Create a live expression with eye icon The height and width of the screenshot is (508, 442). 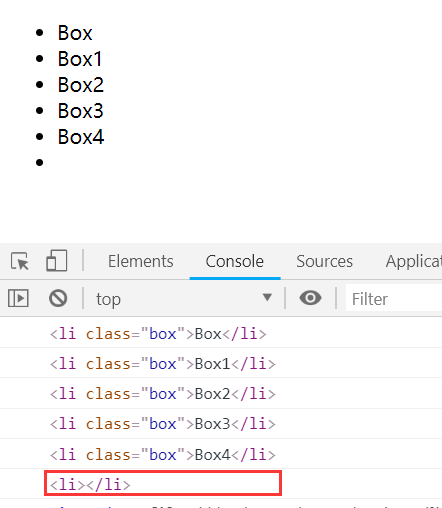coord(310,298)
